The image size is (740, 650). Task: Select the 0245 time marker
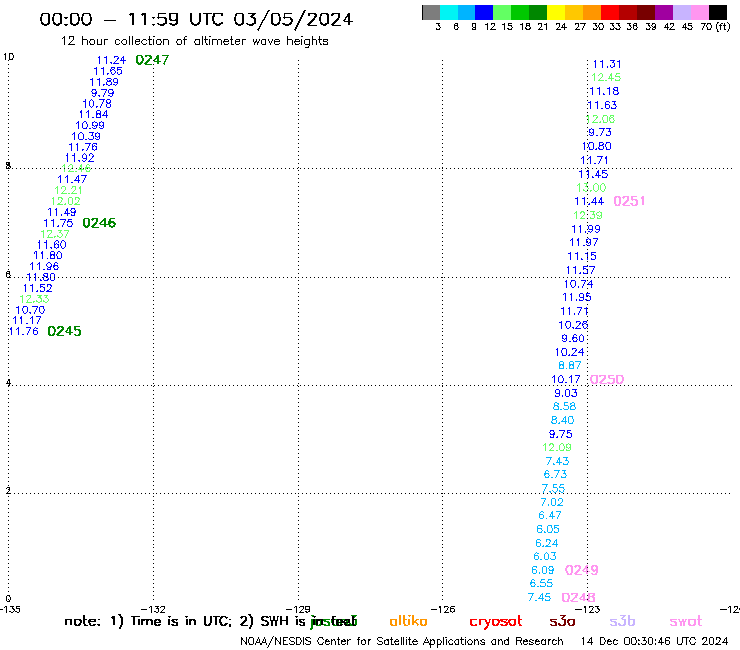tap(64, 331)
